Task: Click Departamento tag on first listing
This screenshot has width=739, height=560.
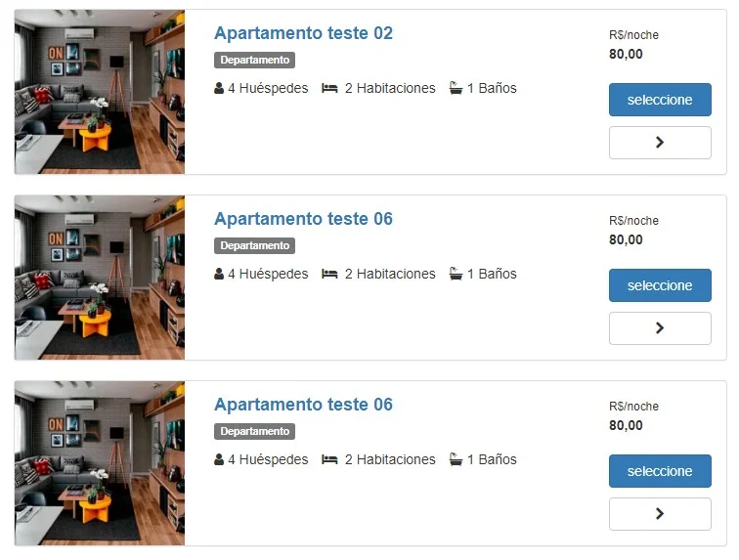Action: point(254,60)
